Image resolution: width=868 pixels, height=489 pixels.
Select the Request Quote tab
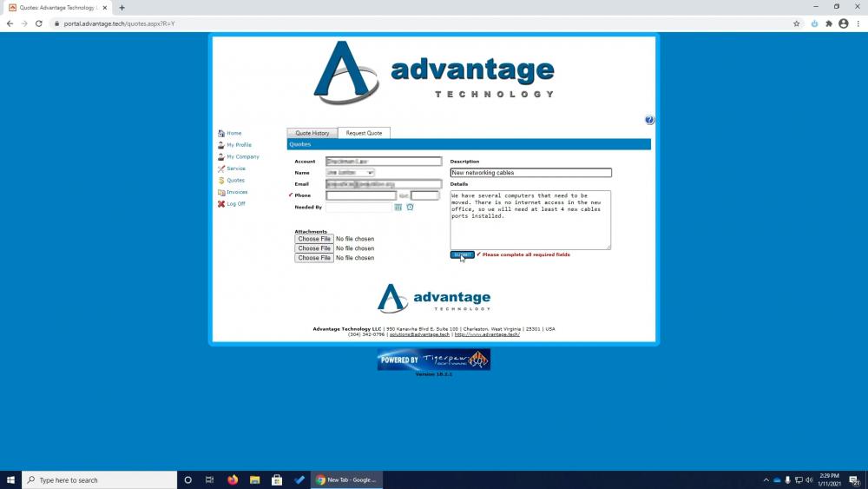pos(364,133)
